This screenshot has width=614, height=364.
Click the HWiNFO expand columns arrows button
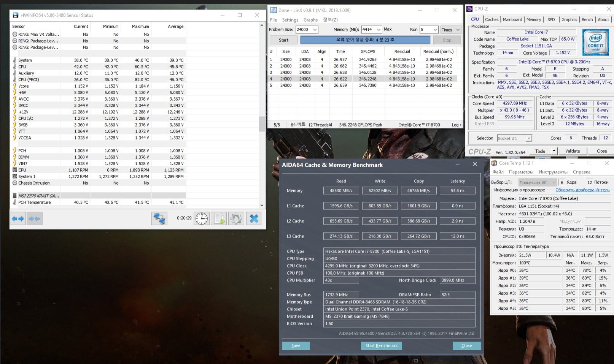[18, 218]
